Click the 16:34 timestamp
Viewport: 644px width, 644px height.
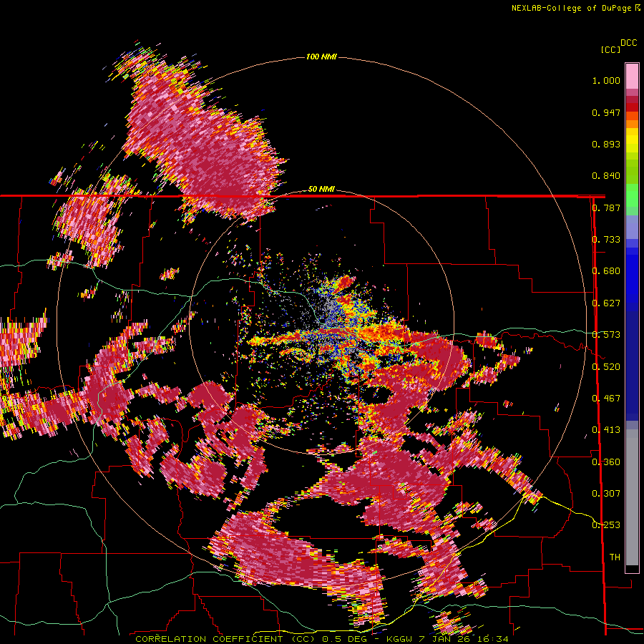492,639
